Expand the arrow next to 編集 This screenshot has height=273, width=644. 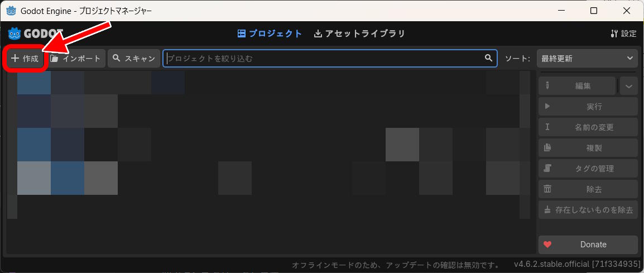629,86
